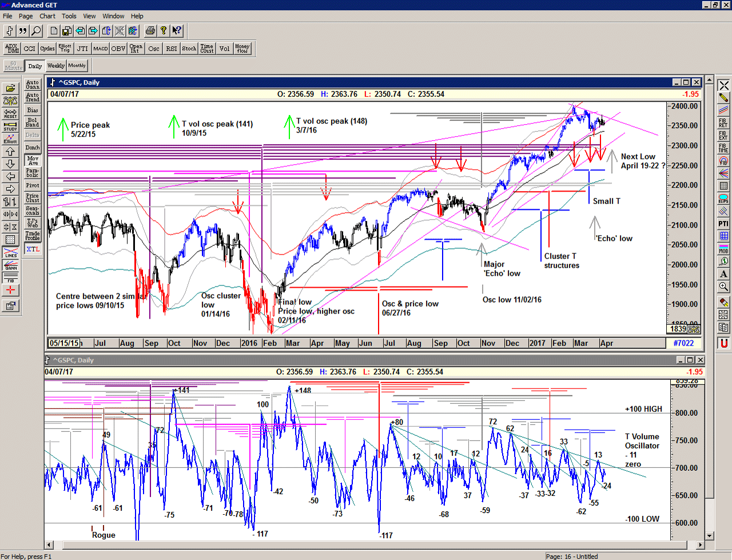Add the MACD indicator
Viewport: 732px width, 560px height.
101,49
